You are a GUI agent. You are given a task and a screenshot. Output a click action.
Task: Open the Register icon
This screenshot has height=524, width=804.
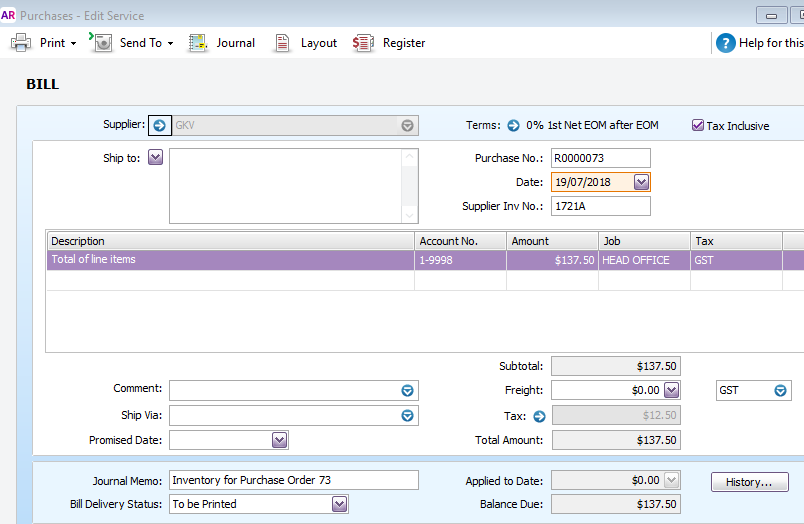[363, 43]
